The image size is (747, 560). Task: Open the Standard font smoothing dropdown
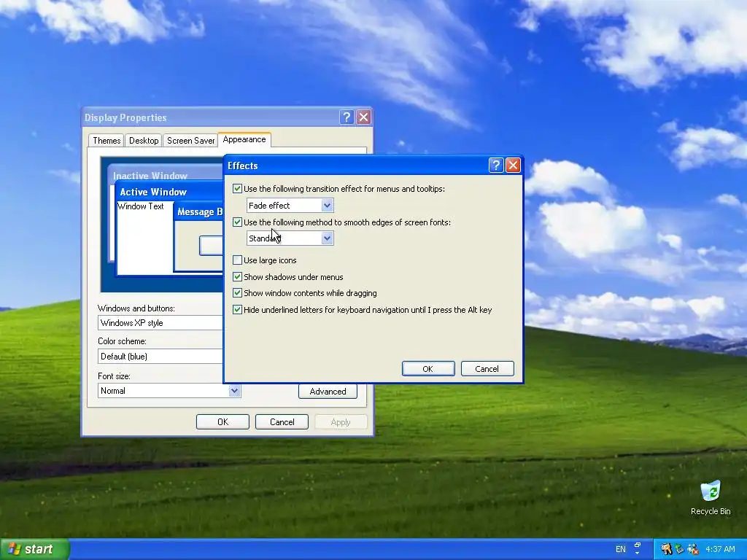click(x=290, y=238)
